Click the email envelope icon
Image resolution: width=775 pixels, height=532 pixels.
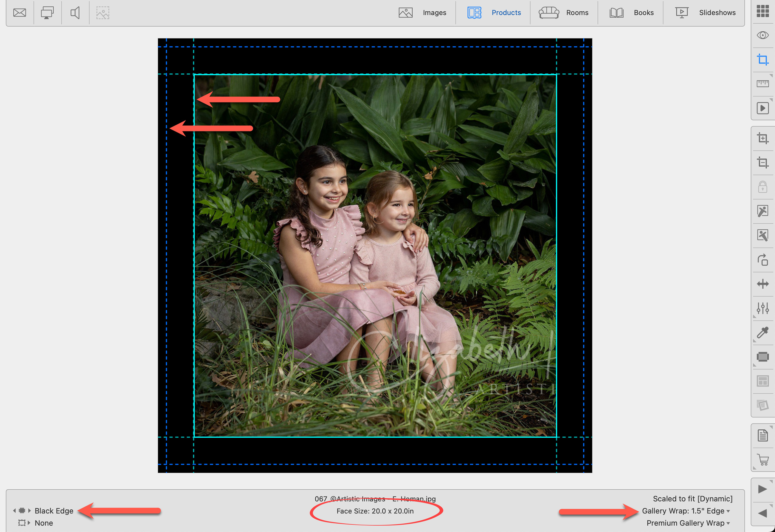(20, 13)
